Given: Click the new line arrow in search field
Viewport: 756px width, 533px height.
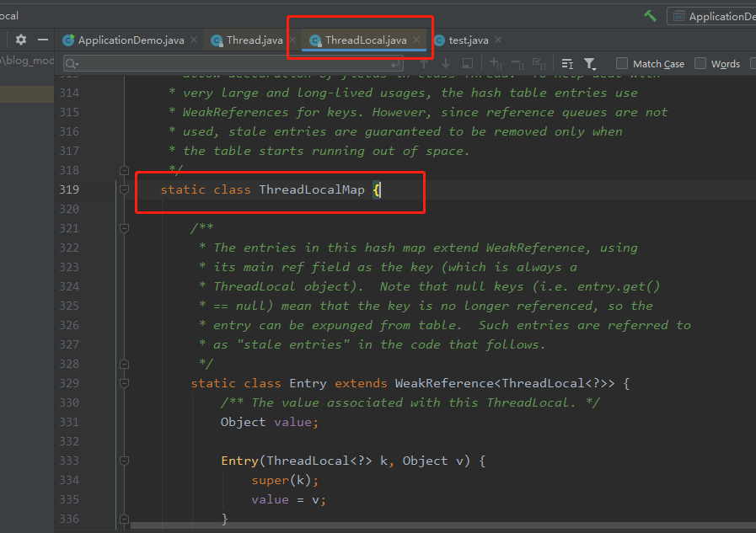Looking at the screenshot, I should point(395,64).
